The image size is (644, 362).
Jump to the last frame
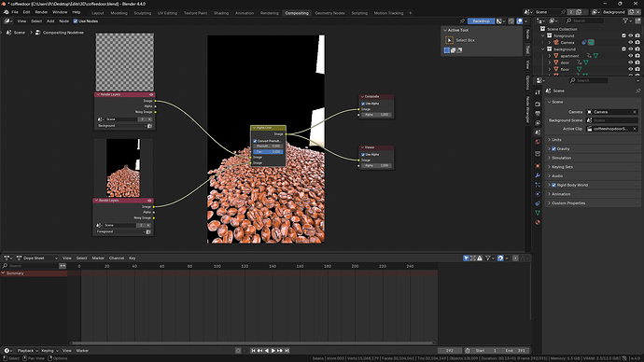click(287, 351)
